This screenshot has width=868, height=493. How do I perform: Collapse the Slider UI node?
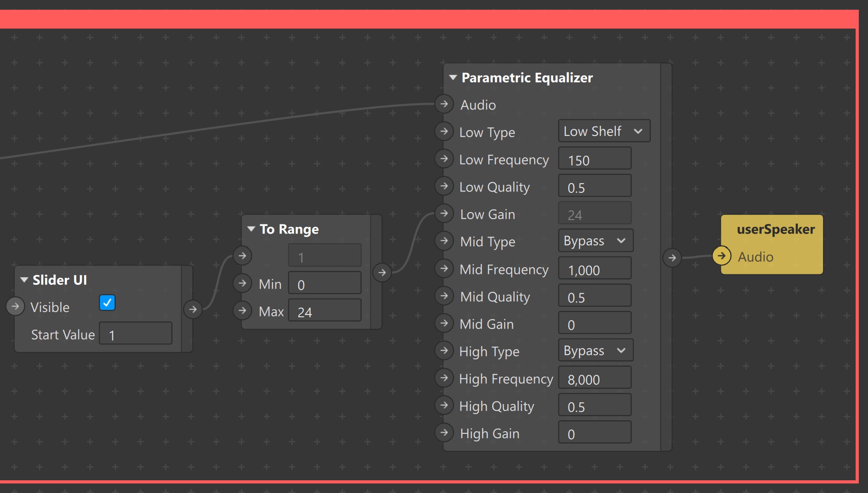pos(24,280)
